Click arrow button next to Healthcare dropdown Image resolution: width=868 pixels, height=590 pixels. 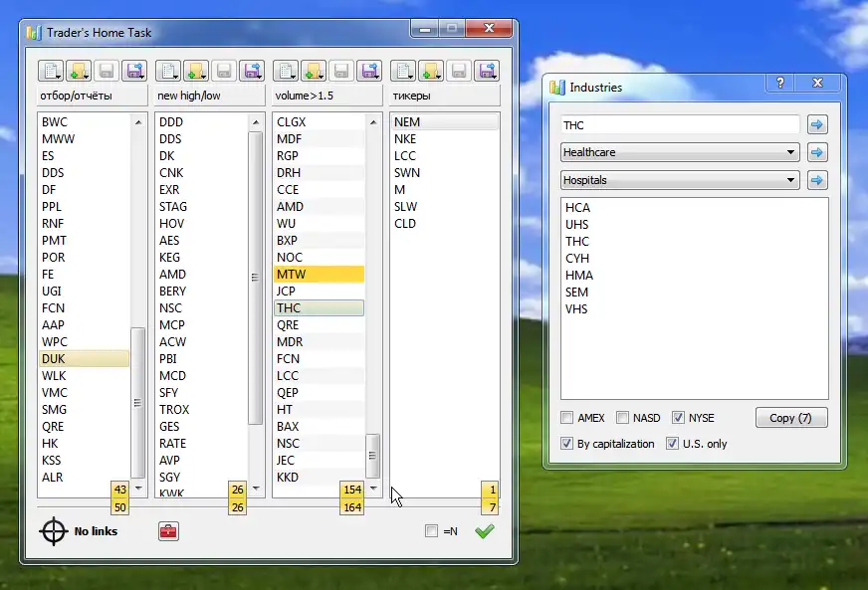(817, 152)
